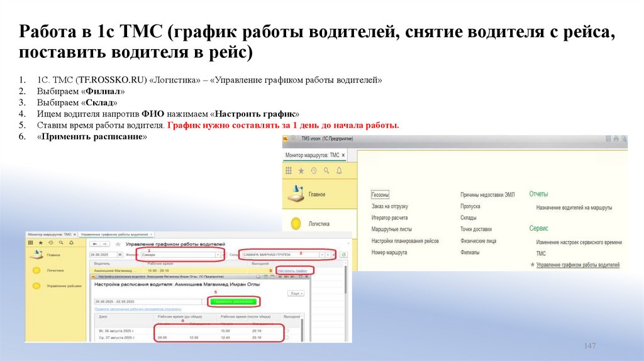
Task: Open Склады link
Action: [x=468, y=218]
